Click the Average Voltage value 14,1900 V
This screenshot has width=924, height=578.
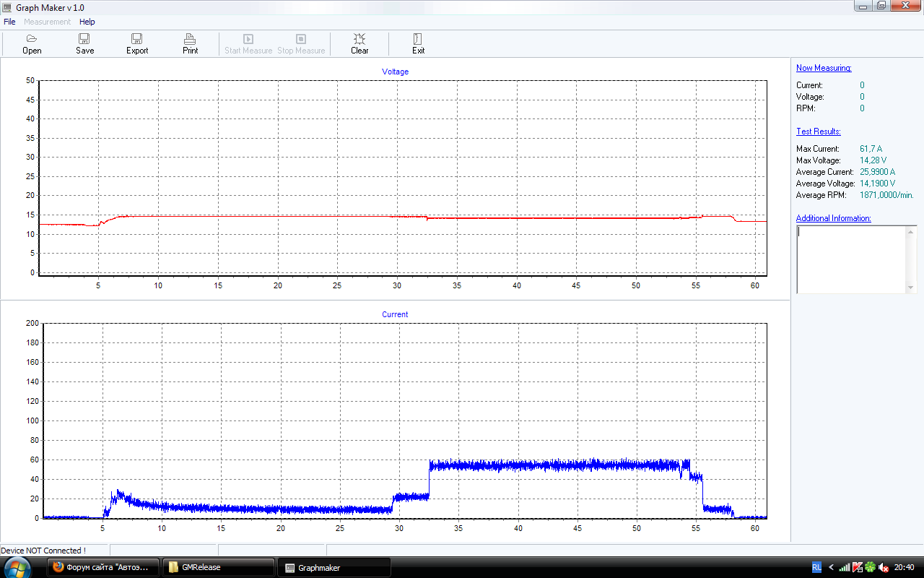click(x=877, y=184)
